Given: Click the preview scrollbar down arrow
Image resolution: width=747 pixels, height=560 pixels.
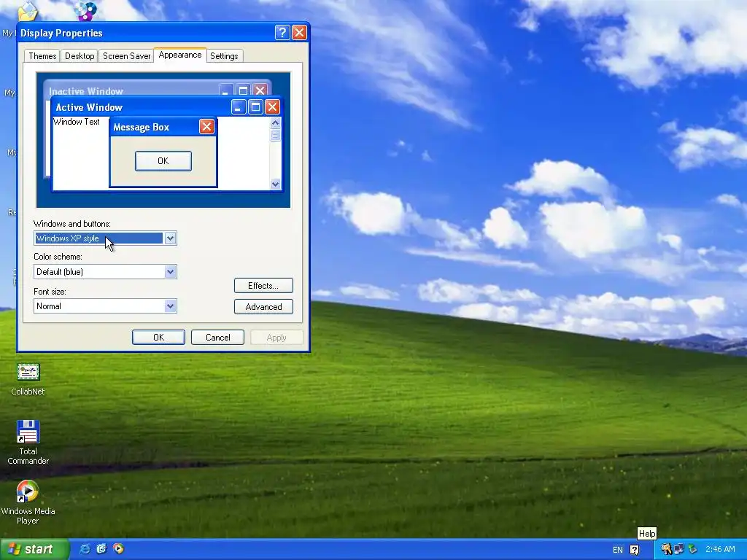Looking at the screenshot, I should pos(275,184).
